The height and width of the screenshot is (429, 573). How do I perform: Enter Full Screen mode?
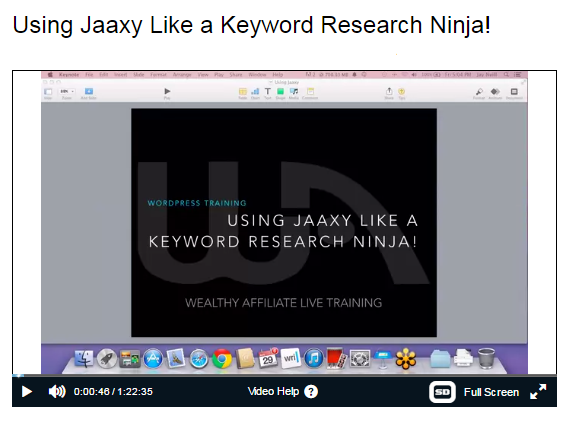pyautogui.click(x=491, y=392)
